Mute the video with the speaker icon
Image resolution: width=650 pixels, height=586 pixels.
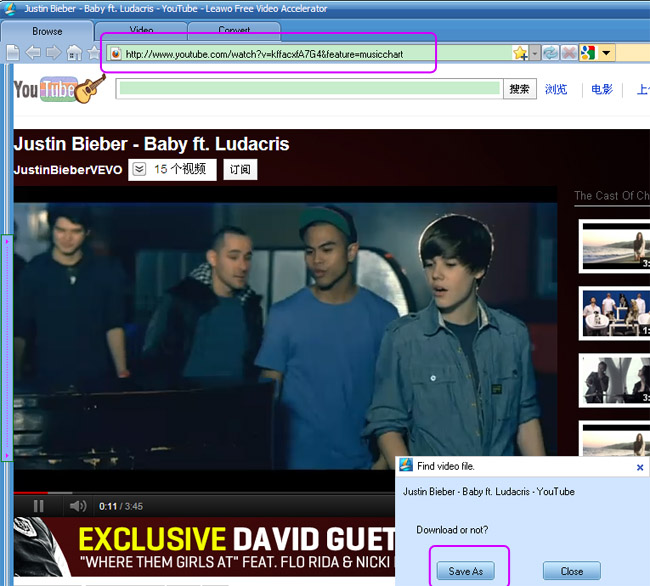(78, 506)
